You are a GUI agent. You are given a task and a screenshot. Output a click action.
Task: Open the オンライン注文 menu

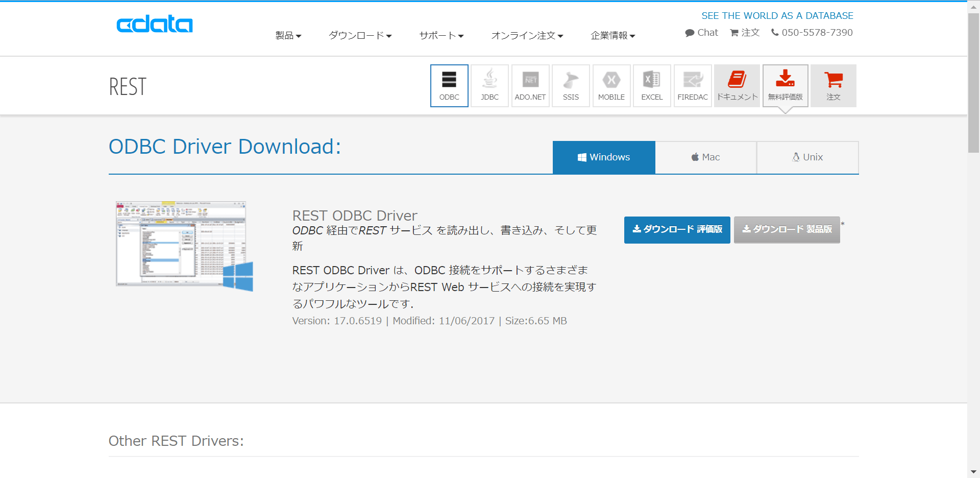pos(527,35)
